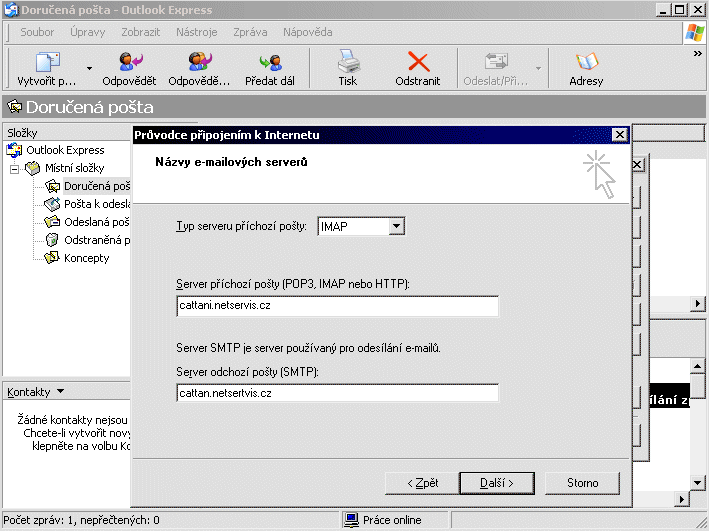The height and width of the screenshot is (531, 709).
Task: Click the Tisk printer icon
Action: [348, 62]
